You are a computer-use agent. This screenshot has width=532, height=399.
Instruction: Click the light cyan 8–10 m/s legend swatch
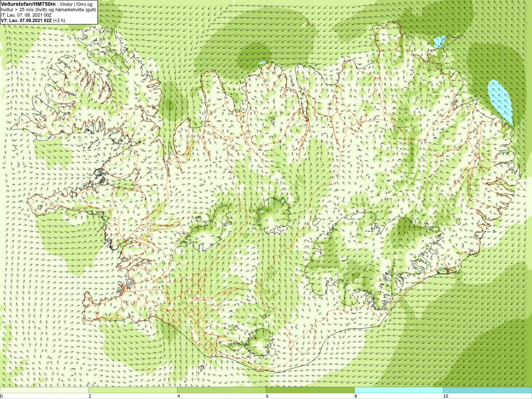[x=399, y=390]
